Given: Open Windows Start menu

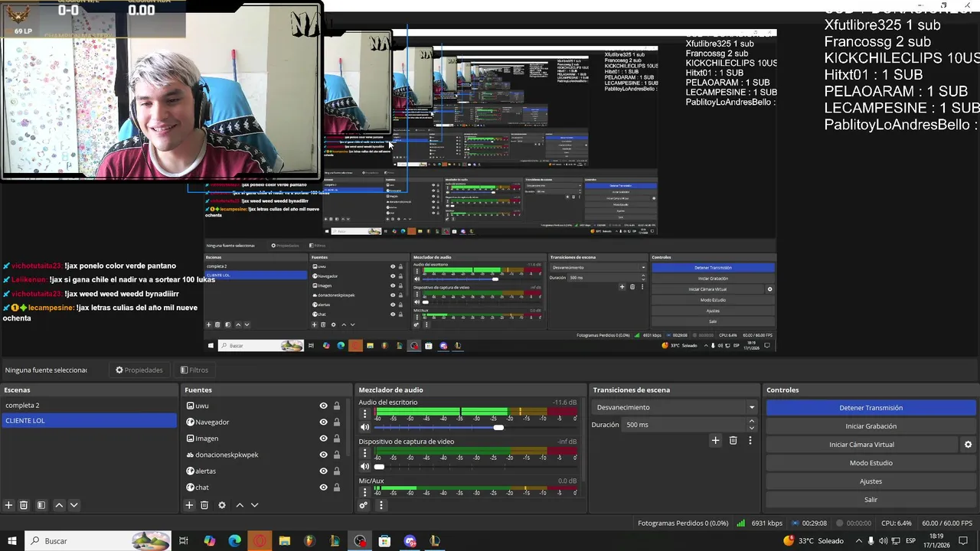Looking at the screenshot, I should click(11, 541).
